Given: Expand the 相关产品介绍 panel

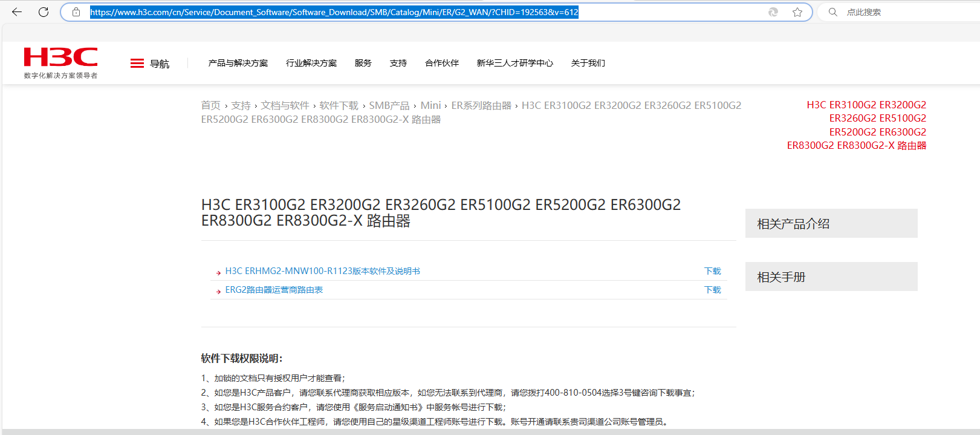Looking at the screenshot, I should tap(831, 223).
